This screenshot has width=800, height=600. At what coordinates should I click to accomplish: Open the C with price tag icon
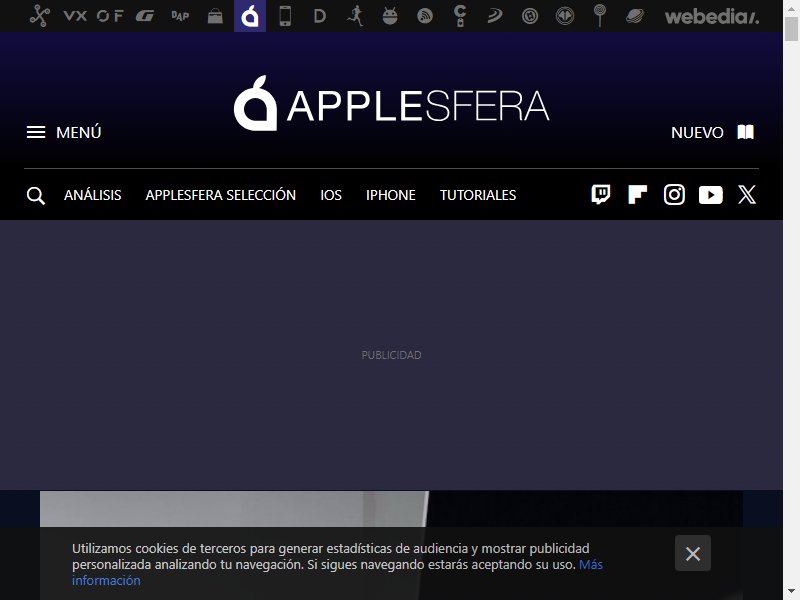click(x=460, y=16)
